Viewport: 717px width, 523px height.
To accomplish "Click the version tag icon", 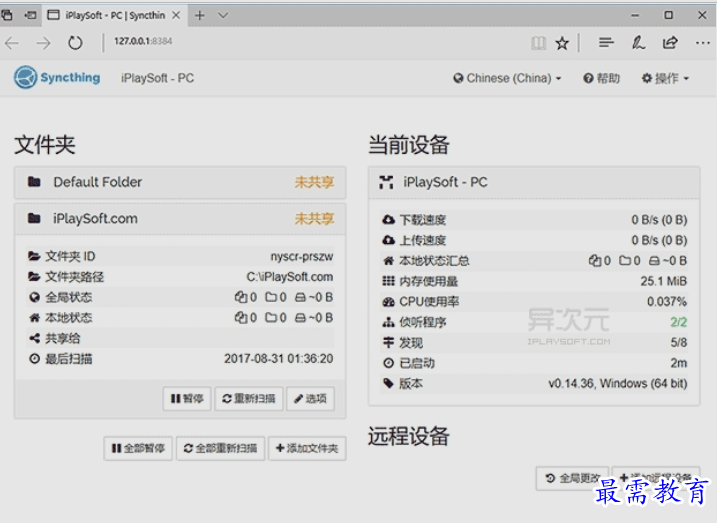I will (388, 383).
